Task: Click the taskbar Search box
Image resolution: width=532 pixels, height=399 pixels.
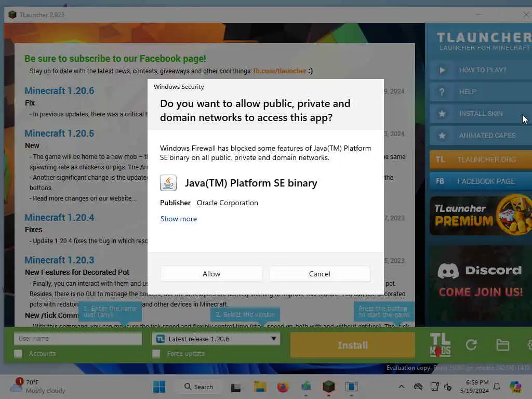Action: (198, 387)
